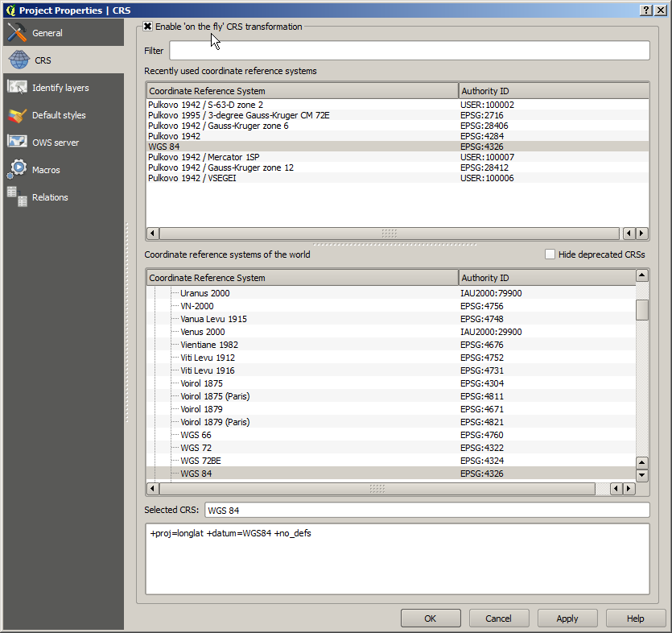The image size is (672, 633).
Task: Click the Apply button
Action: pyautogui.click(x=567, y=618)
